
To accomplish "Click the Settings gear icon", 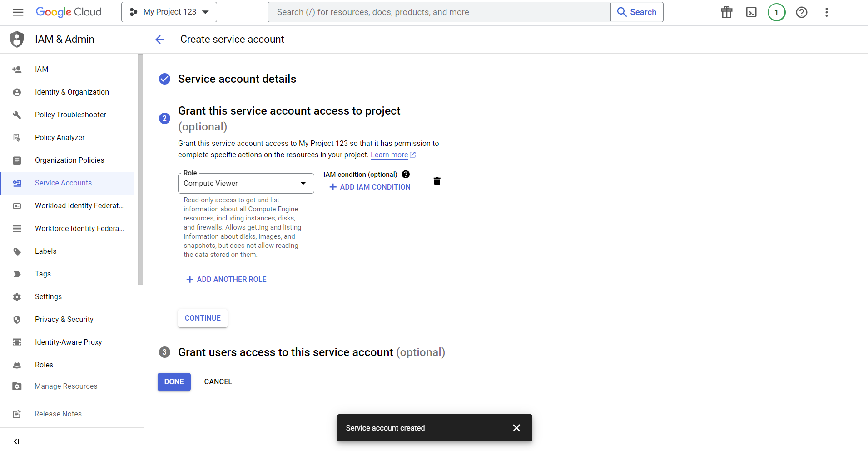I will (x=17, y=297).
